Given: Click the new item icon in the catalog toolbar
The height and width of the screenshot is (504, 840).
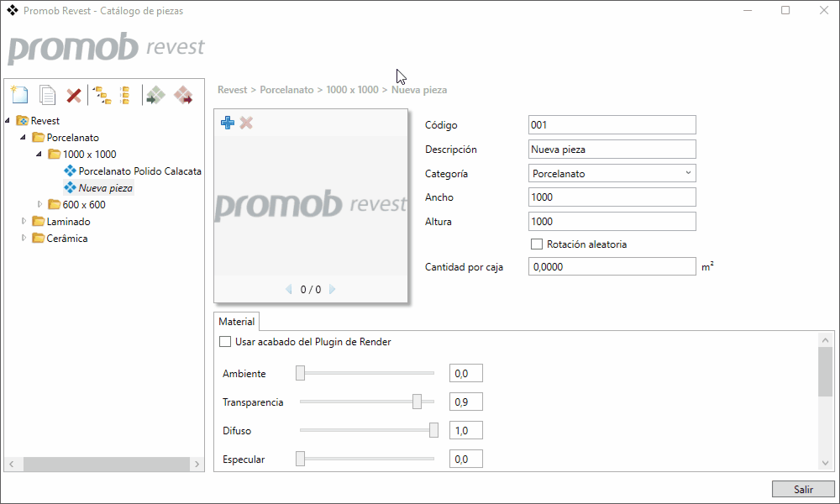Looking at the screenshot, I should coord(20,95).
